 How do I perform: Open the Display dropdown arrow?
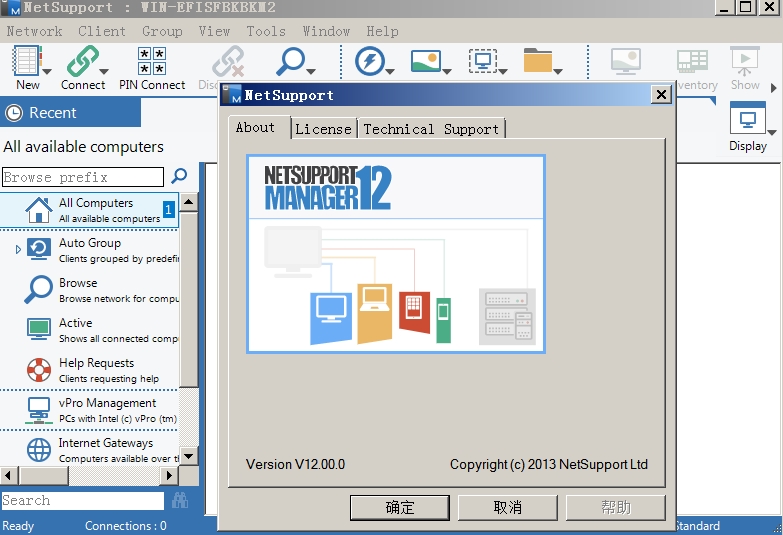click(x=772, y=132)
